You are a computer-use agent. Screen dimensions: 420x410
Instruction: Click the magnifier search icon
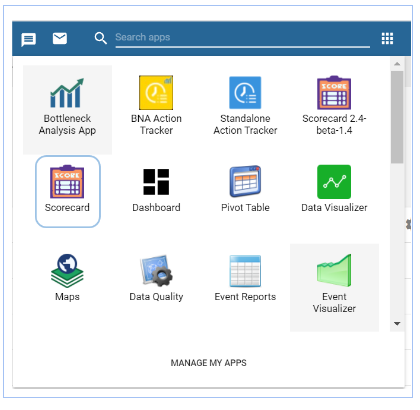100,38
